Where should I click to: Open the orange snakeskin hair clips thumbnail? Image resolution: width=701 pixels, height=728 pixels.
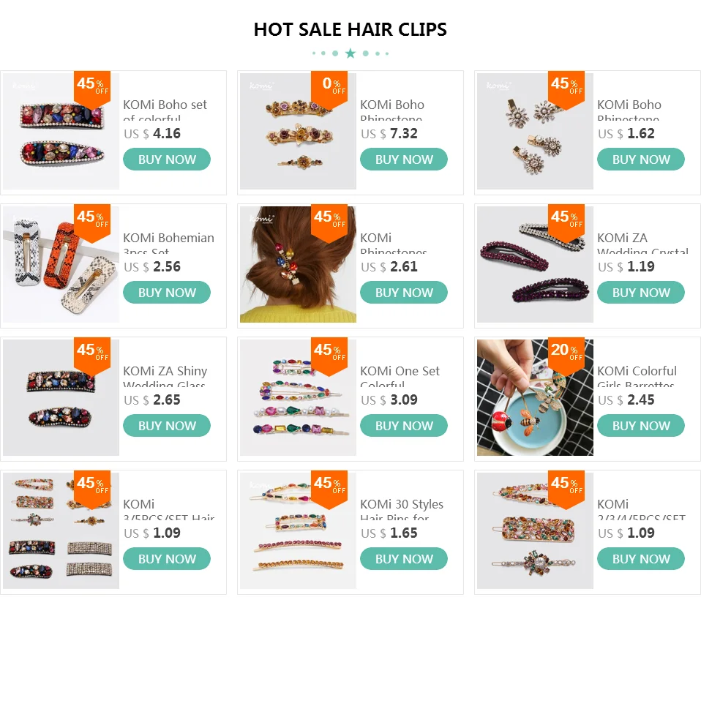[61, 264]
